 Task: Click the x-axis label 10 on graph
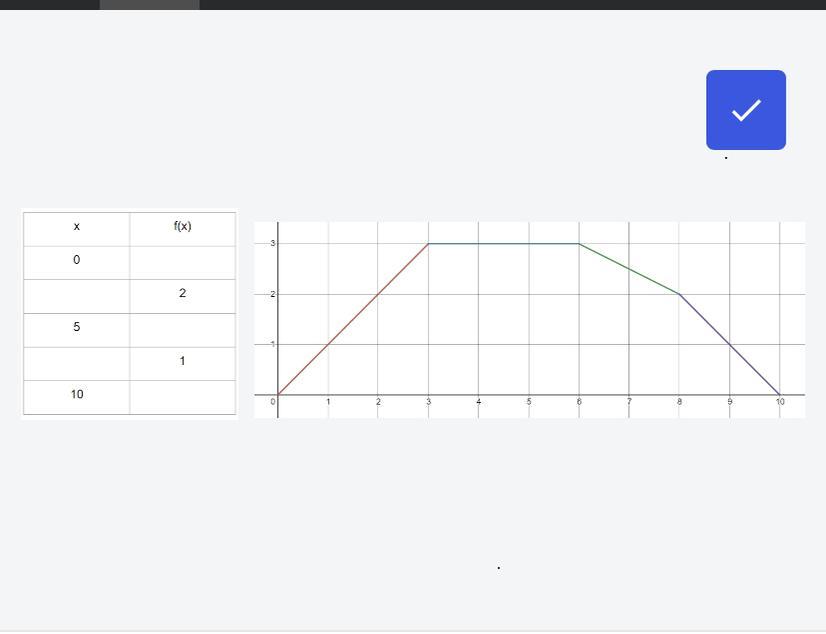pos(780,402)
